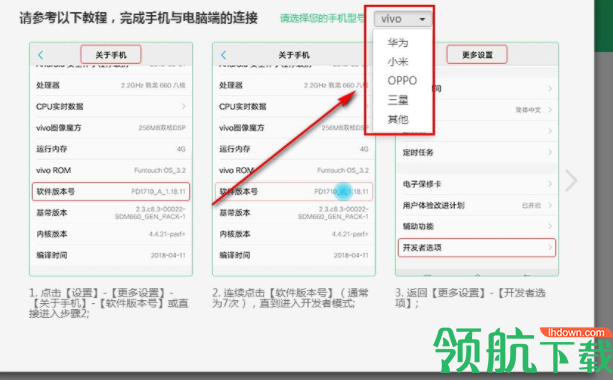Click the 关于手机 title in the step 1 screenshot
Screen dimensions: 613x380
[x=111, y=55]
